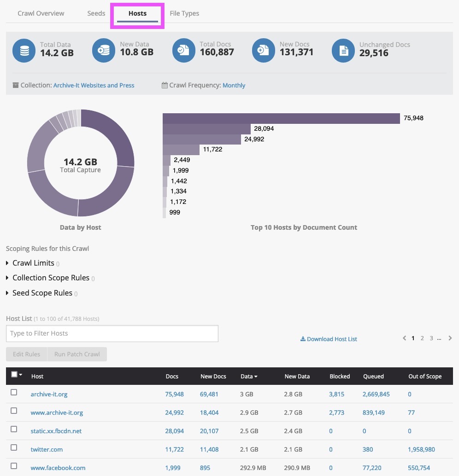Click the Total Data database icon
This screenshot has height=476, width=459.
coord(24,51)
